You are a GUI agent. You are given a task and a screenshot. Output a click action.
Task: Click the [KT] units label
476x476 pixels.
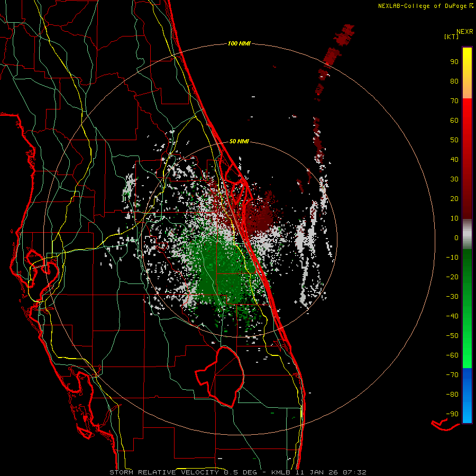(452, 36)
